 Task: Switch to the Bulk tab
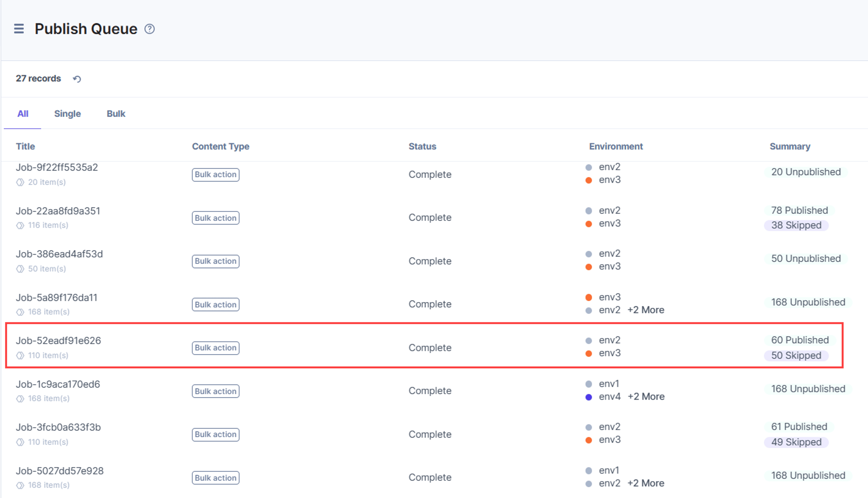pos(116,114)
